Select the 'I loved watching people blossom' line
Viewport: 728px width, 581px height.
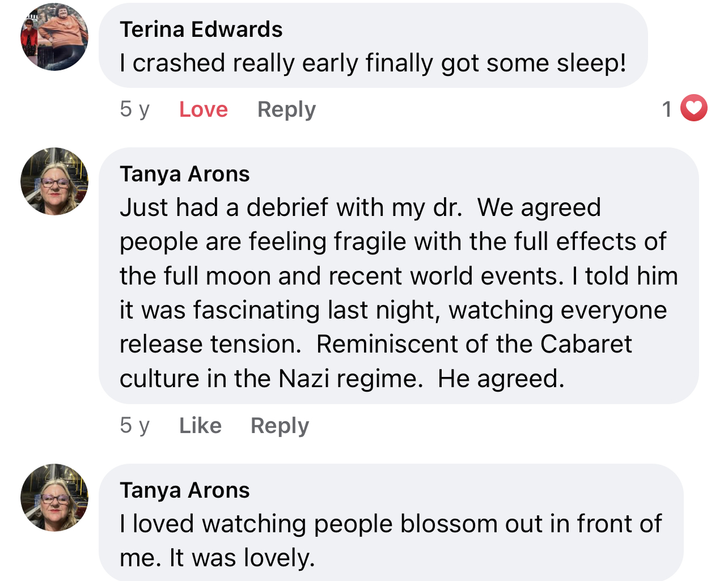click(391, 524)
